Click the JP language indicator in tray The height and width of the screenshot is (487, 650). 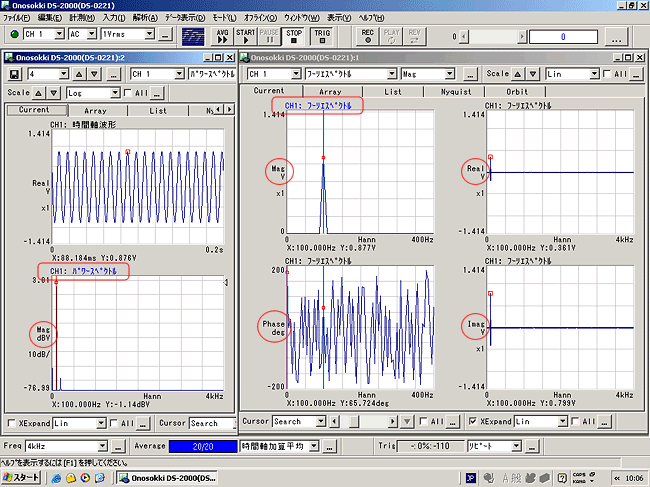(470, 478)
